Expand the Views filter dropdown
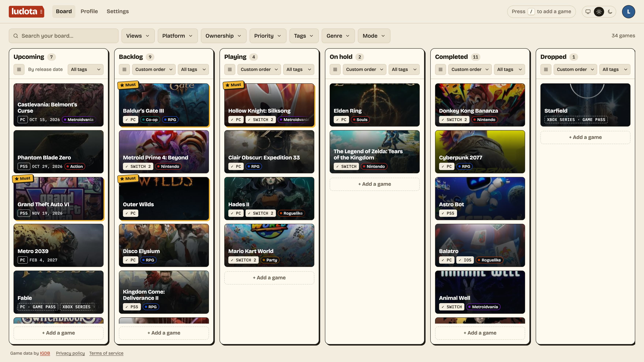 coord(138,36)
